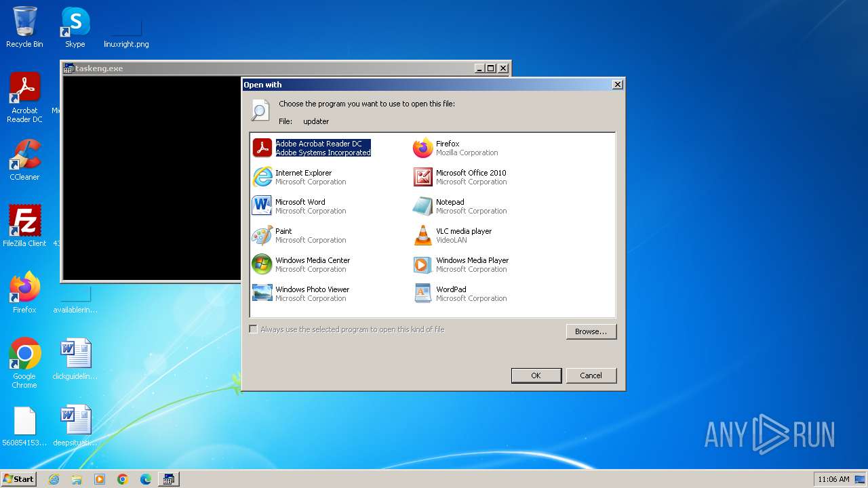The width and height of the screenshot is (868, 488).
Task: Close the Open with dialog
Action: pyautogui.click(x=617, y=85)
